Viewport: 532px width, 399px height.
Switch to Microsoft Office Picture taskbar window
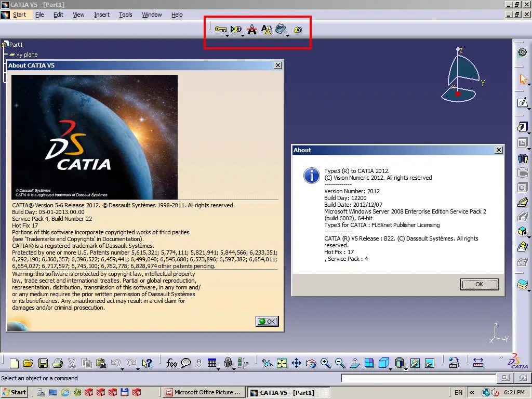pyautogui.click(x=203, y=392)
